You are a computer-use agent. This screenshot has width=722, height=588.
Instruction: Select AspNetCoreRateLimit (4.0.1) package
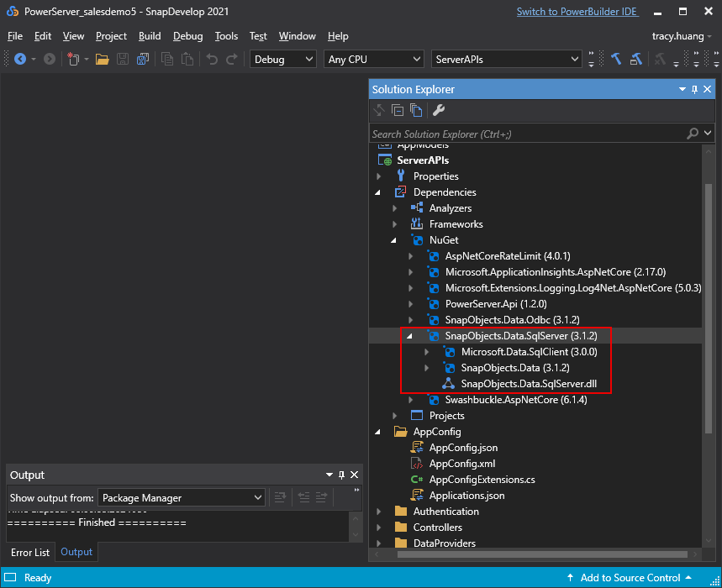pyautogui.click(x=508, y=256)
